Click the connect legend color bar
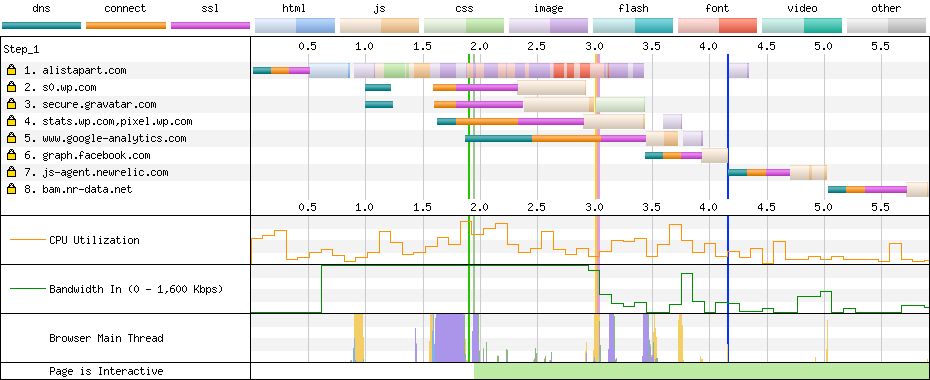The height and width of the screenshot is (380, 930). 126,25
